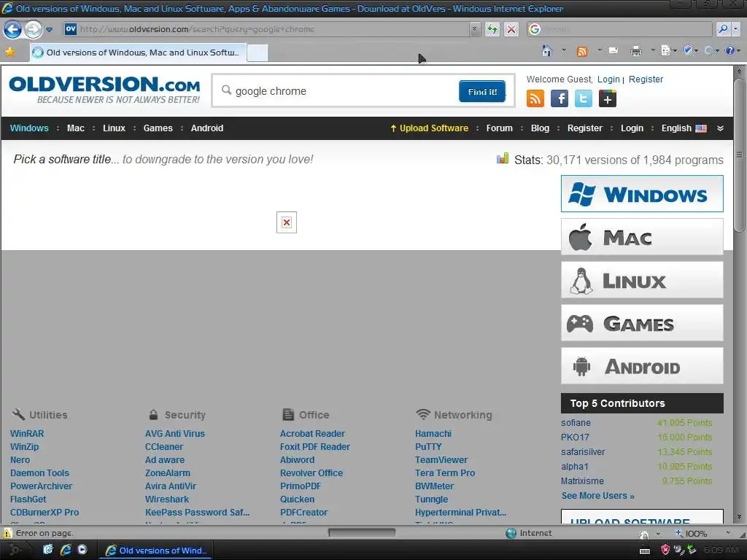Click the Register link near Welcome Guest

646,79
